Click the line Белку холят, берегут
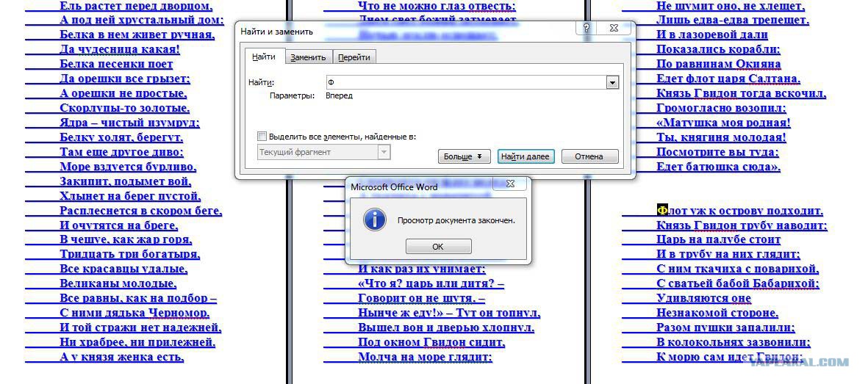This screenshot has width=868, height=384. pyautogui.click(x=121, y=137)
